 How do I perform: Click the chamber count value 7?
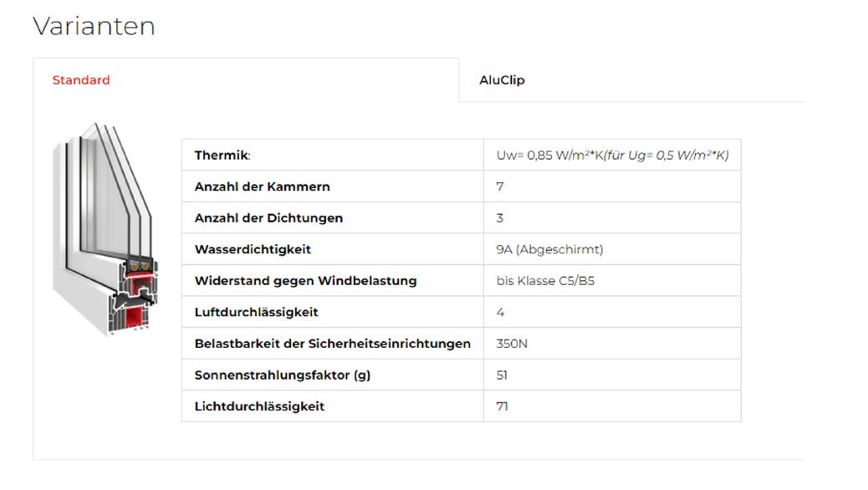(500, 186)
